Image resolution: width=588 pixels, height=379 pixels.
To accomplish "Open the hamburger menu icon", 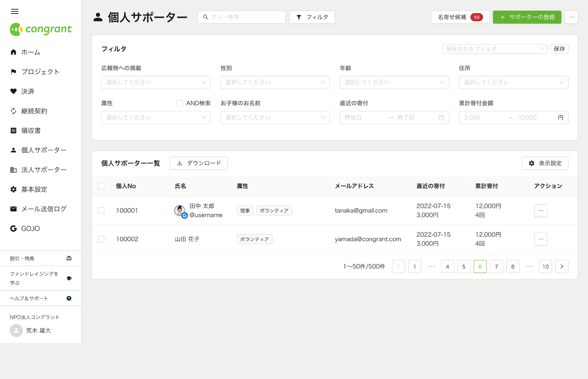I will tap(15, 11).
